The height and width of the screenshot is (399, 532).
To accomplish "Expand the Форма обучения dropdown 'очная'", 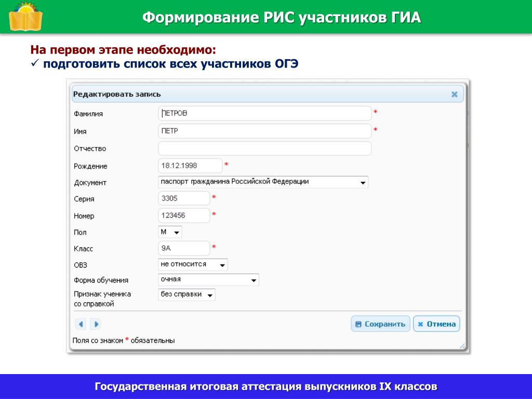I will (x=209, y=280).
